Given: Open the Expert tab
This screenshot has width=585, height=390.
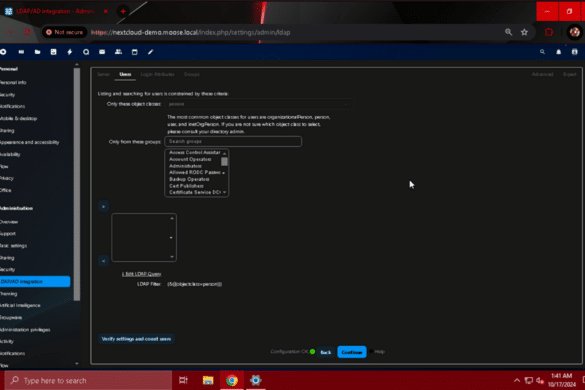Looking at the screenshot, I should pos(570,74).
